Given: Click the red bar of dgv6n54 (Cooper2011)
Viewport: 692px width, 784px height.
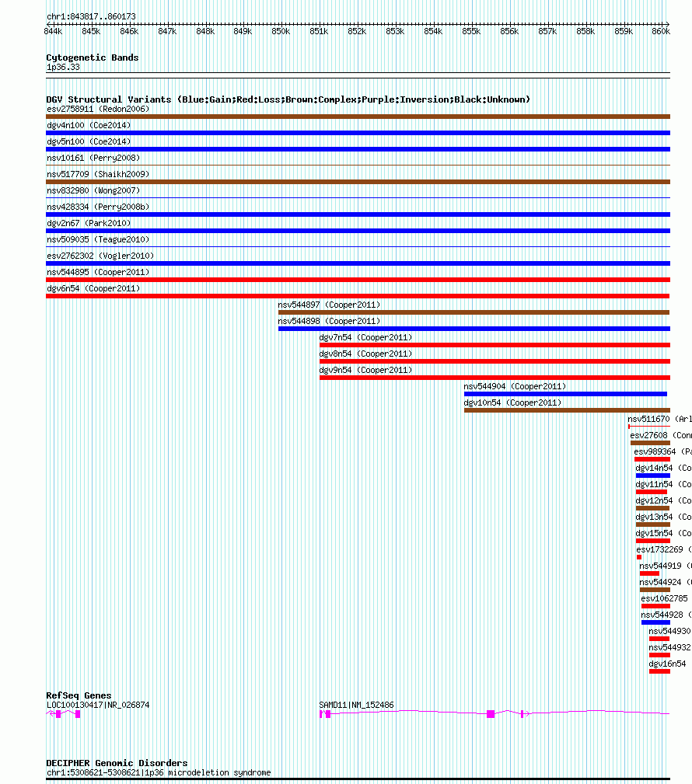Looking at the screenshot, I should coord(358,296).
